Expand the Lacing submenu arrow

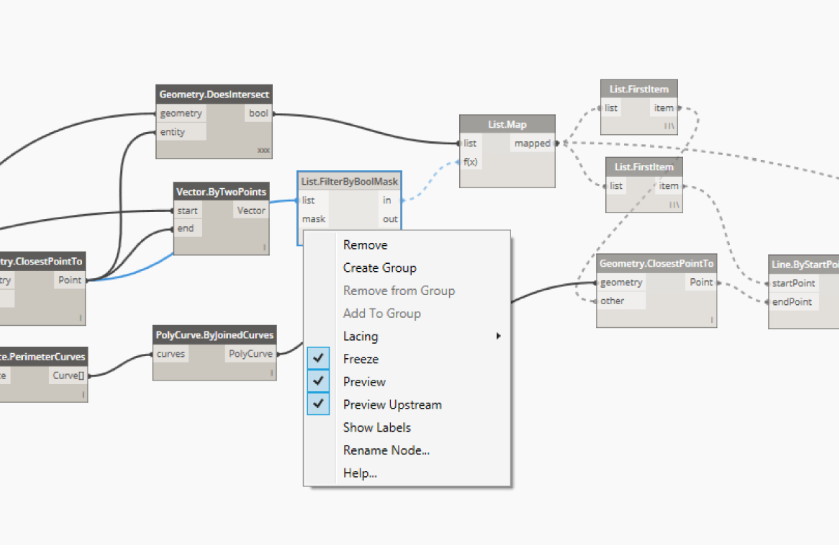(x=498, y=336)
